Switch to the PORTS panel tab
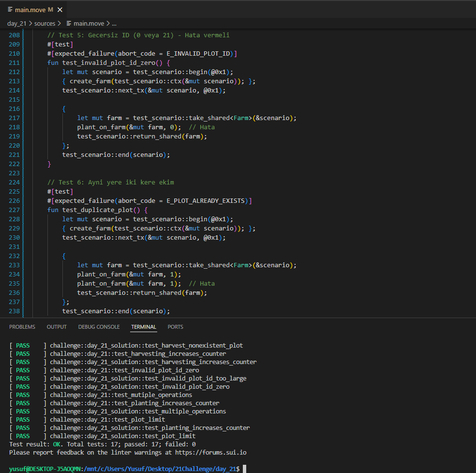Screen dimensions: 476x473 176,327
